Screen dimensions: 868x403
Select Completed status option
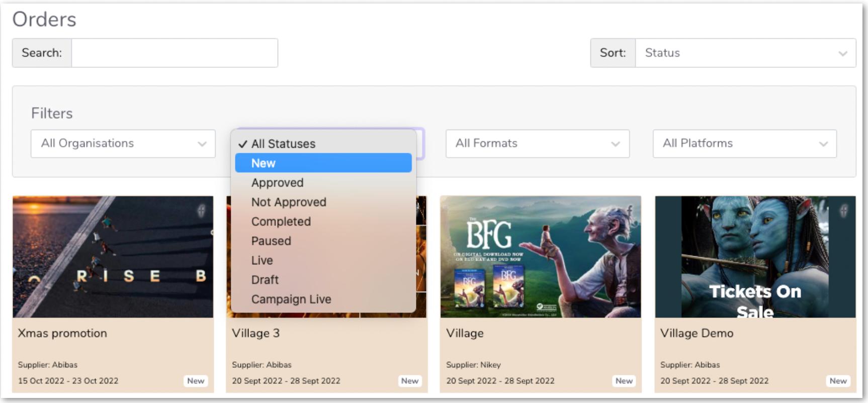323,222
